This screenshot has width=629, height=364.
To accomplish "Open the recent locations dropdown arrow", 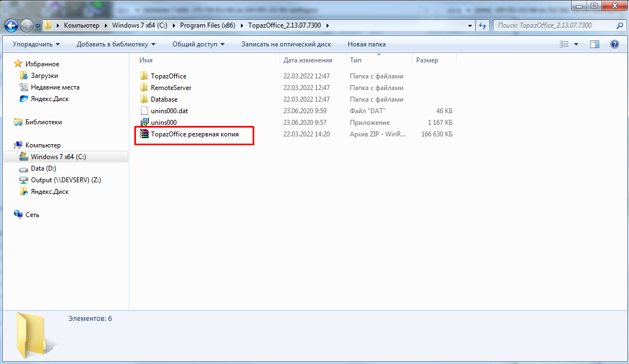I will pyautogui.click(x=38, y=26).
